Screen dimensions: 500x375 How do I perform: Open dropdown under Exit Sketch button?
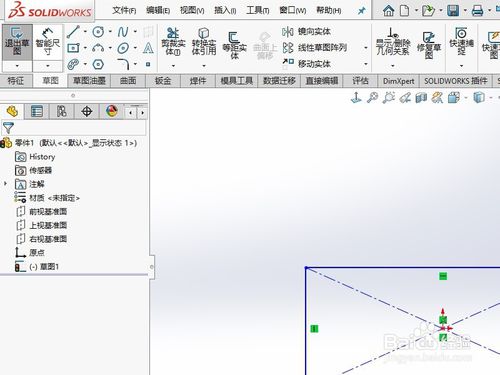(x=17, y=66)
